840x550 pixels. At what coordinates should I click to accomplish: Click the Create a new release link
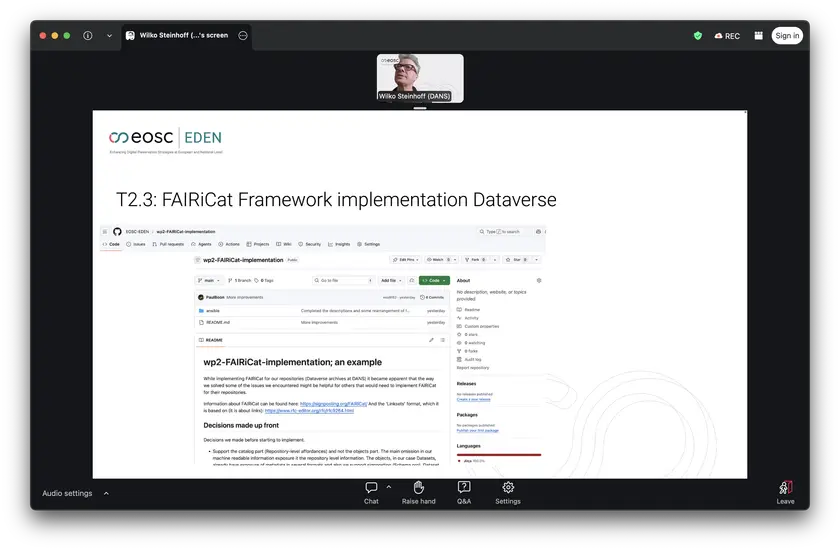click(x=474, y=400)
